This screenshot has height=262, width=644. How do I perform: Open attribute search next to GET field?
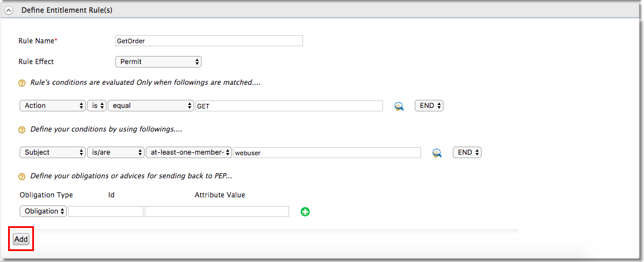(x=399, y=106)
